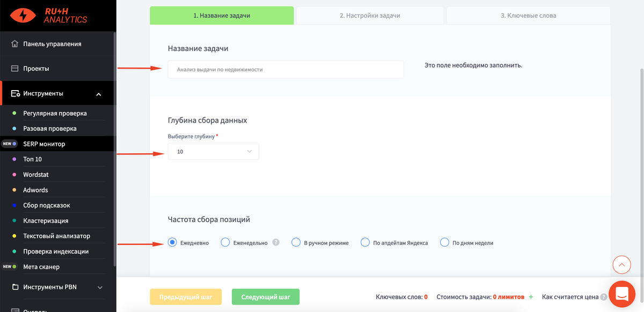
Task: Click the Инструменты section icon
Action: coord(15,93)
